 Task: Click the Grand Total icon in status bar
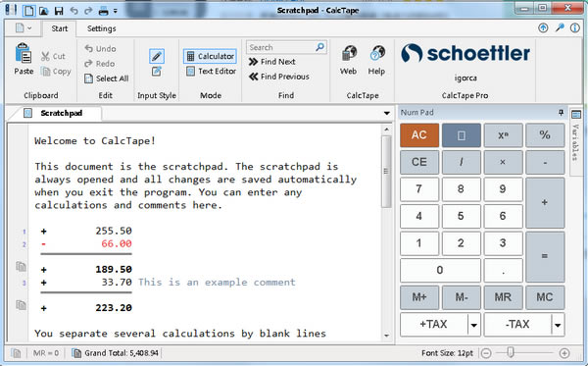coord(76,353)
